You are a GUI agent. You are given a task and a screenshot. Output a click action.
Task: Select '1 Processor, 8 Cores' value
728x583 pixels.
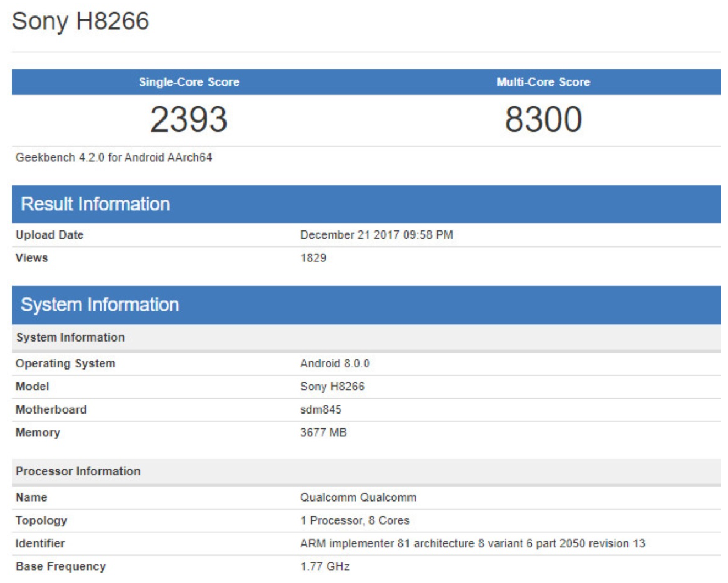click(355, 521)
